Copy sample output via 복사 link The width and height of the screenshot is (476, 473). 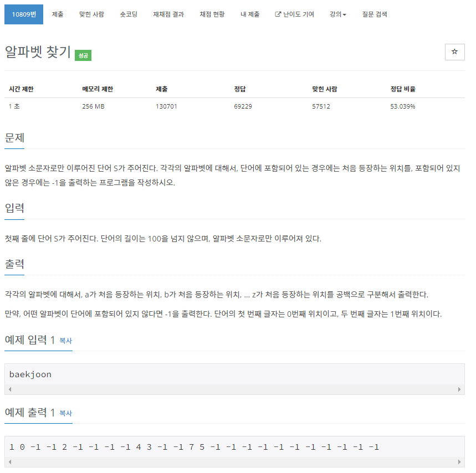click(65, 413)
